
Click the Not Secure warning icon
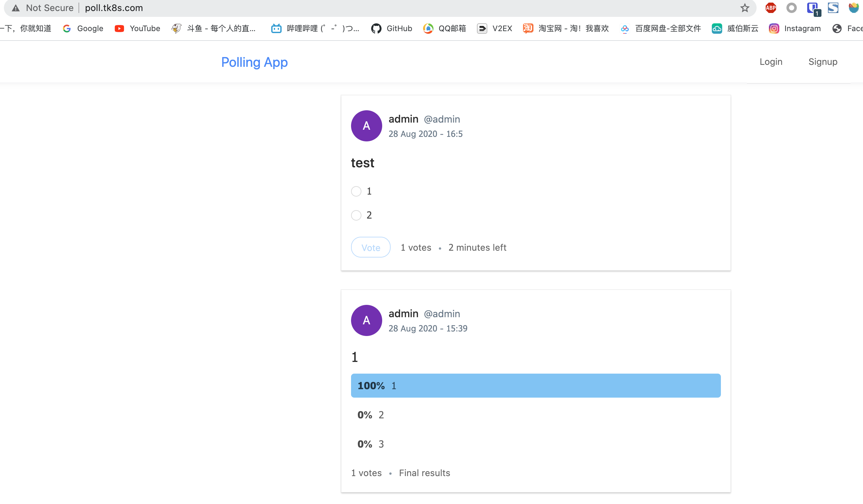[x=16, y=8]
